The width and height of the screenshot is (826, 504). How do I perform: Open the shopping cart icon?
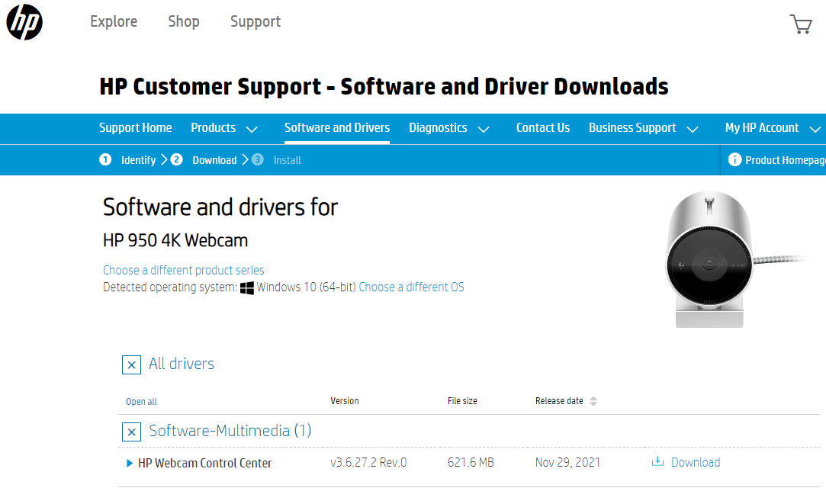point(800,24)
